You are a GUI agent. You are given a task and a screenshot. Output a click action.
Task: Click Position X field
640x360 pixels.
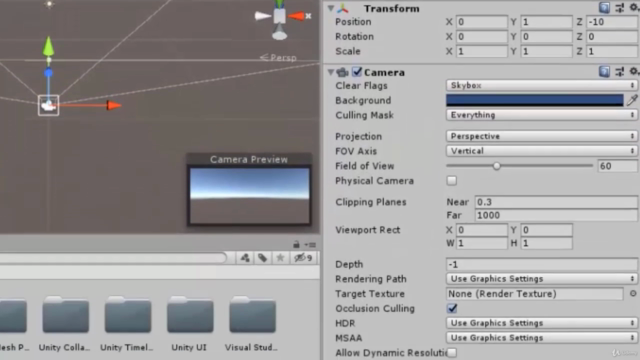(482, 22)
